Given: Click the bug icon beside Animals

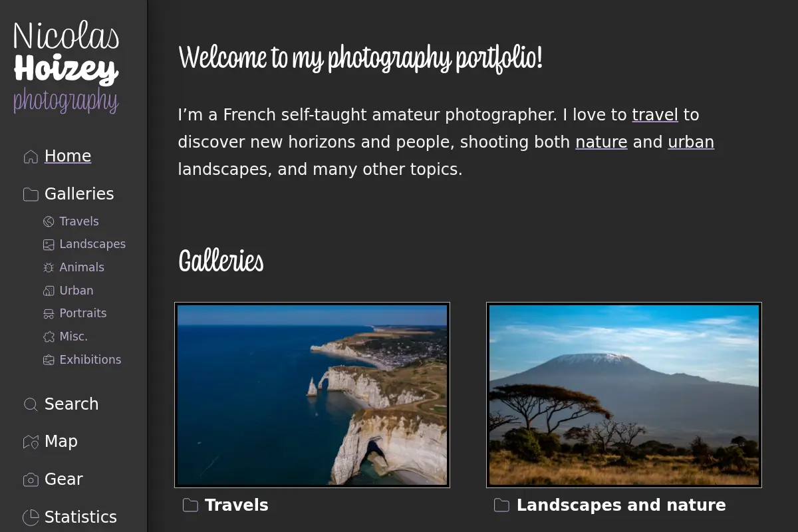Looking at the screenshot, I should 49,268.
